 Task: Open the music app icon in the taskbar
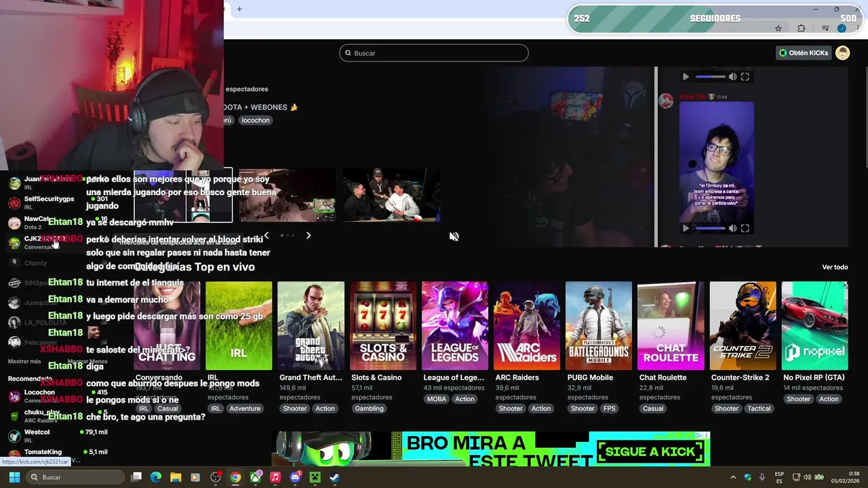tap(275, 477)
